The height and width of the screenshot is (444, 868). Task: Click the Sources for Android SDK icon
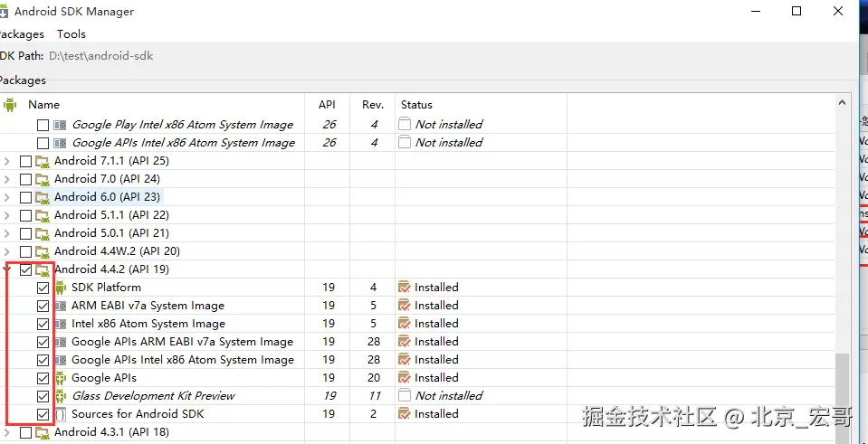point(61,414)
